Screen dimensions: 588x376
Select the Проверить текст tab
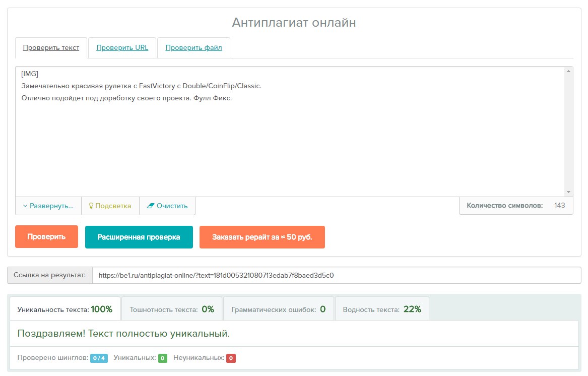[51, 48]
